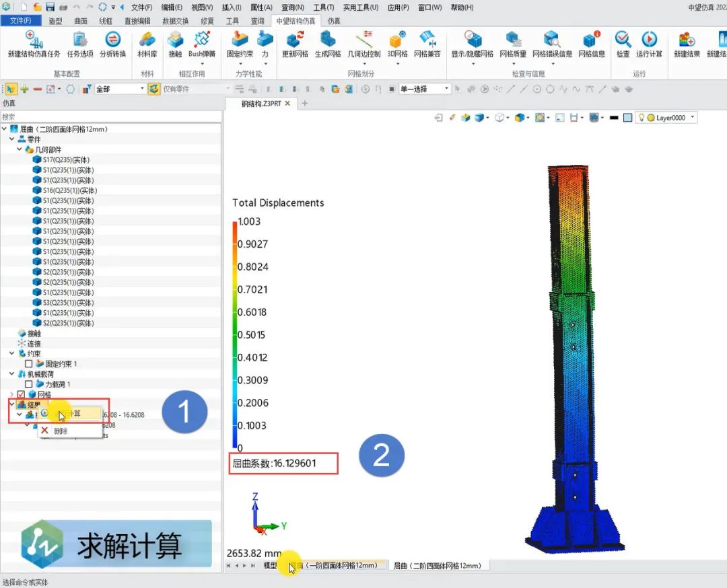The image size is (727, 588).
Task: Click the black color swatch in view toolbar
Action: click(x=614, y=118)
